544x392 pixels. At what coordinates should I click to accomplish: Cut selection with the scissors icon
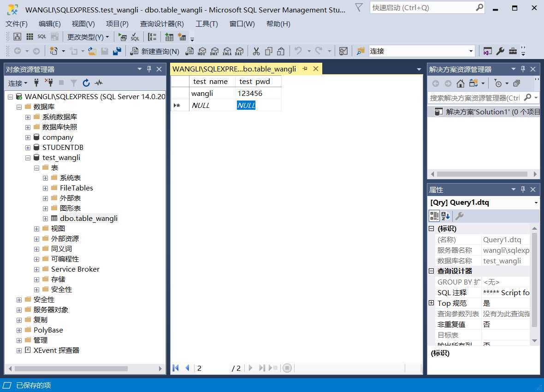pyautogui.click(x=256, y=51)
